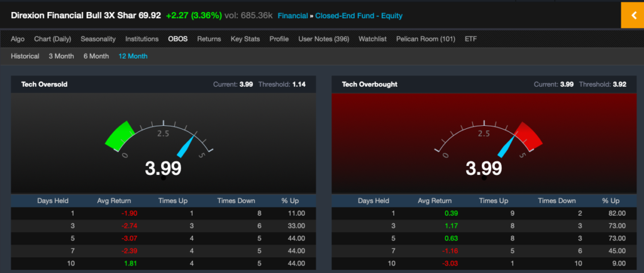Open the Watchlist tab

click(x=372, y=39)
